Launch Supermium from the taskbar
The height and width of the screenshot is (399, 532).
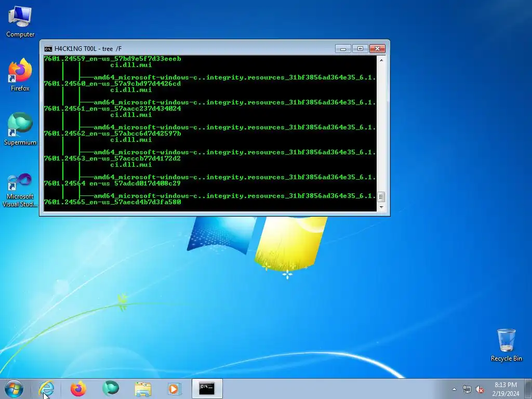111,389
